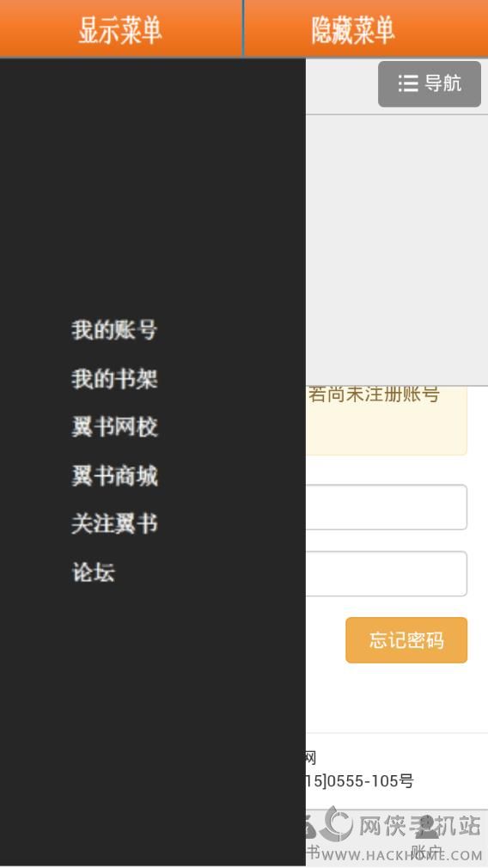This screenshot has height=868, width=488.
Task: Select 关注翼书 menu item
Action: [x=114, y=523]
